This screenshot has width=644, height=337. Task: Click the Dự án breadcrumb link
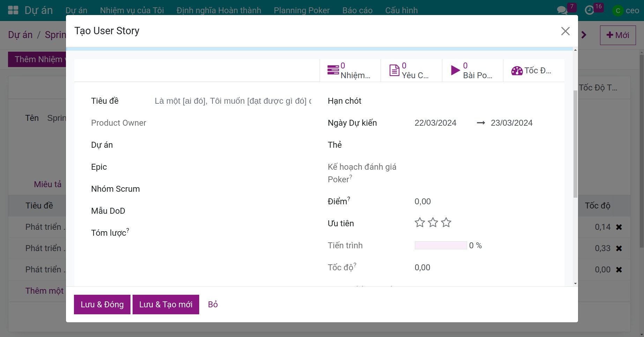tap(20, 35)
